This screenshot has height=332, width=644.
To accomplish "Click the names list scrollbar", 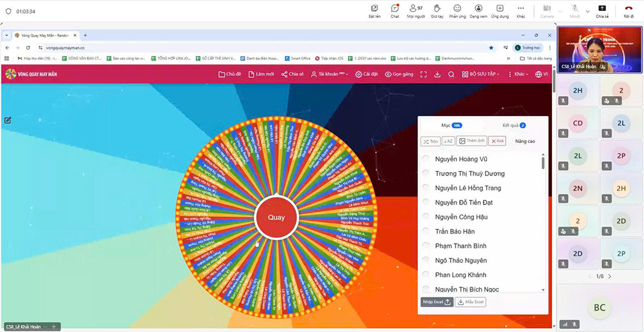I will [x=543, y=162].
